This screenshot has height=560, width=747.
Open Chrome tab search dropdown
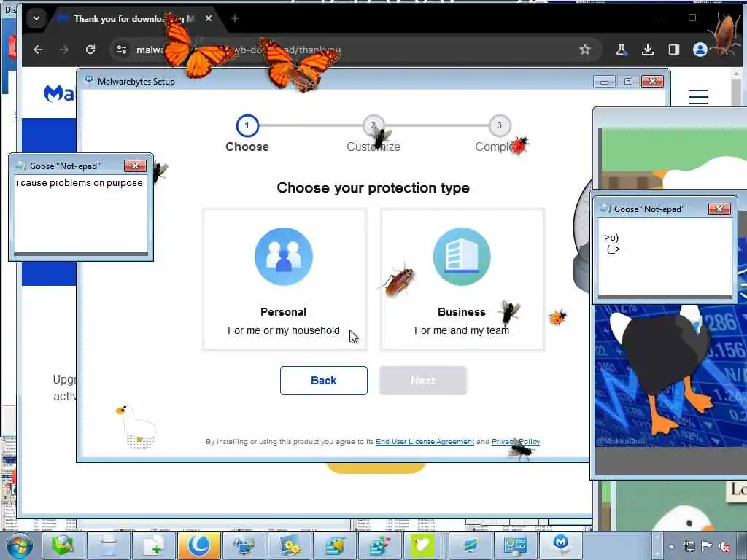[36, 18]
